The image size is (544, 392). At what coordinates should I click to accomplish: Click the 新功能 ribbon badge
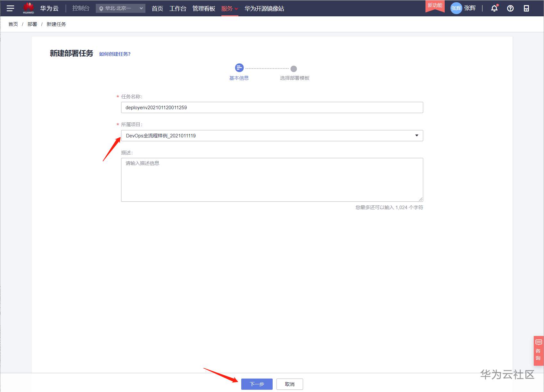[x=435, y=6]
